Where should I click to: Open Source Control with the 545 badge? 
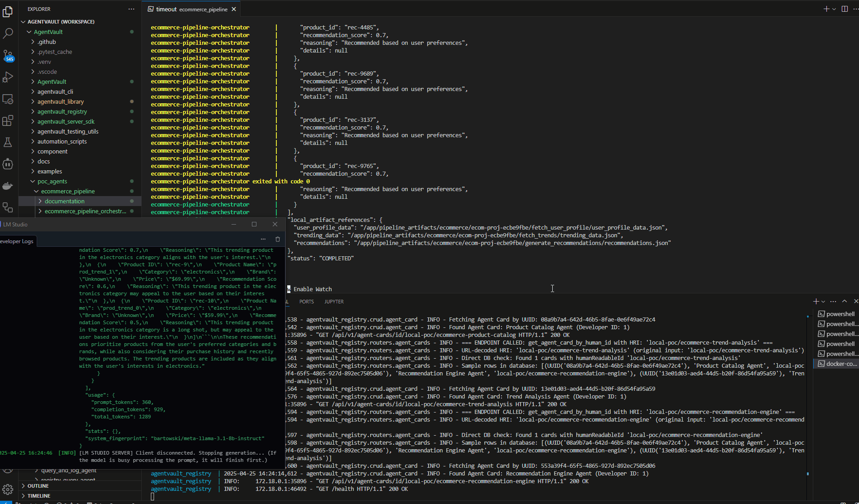click(8, 55)
